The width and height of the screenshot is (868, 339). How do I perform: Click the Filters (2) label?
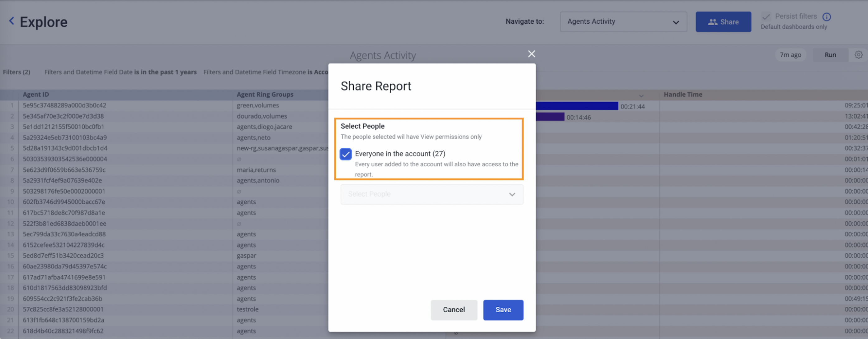tap(17, 72)
